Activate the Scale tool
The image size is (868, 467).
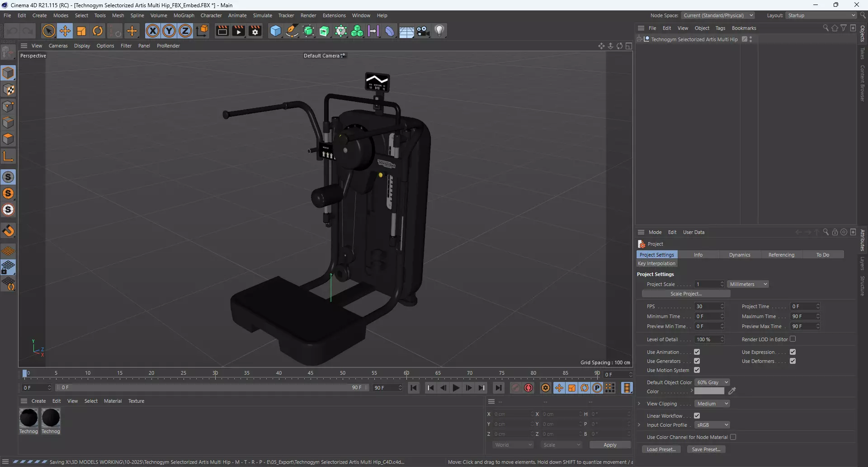tap(81, 31)
